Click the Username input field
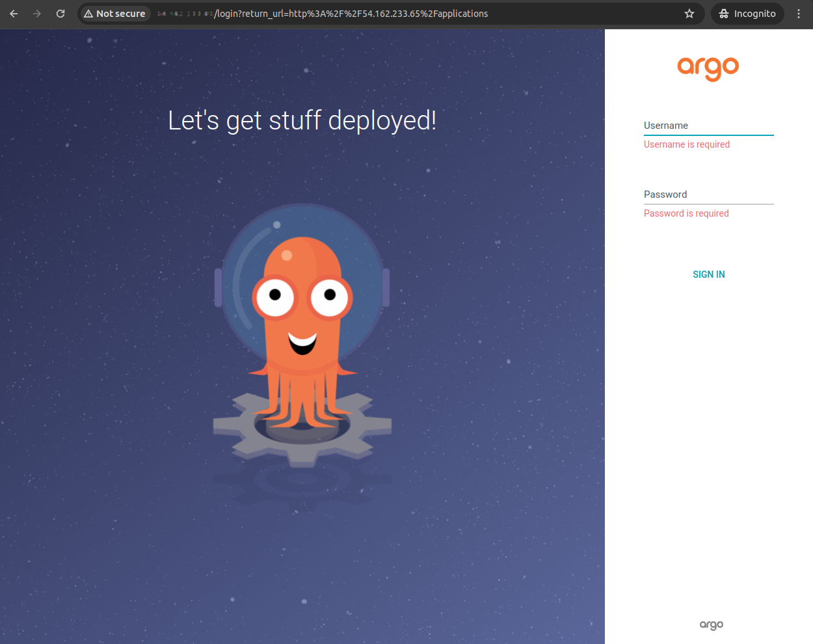813x644 pixels. click(708, 126)
